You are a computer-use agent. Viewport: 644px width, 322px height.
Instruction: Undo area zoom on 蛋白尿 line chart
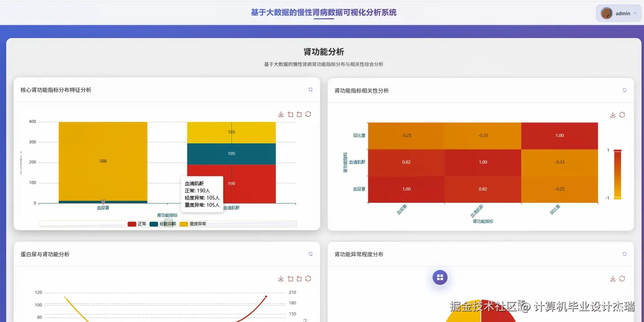[299, 278]
